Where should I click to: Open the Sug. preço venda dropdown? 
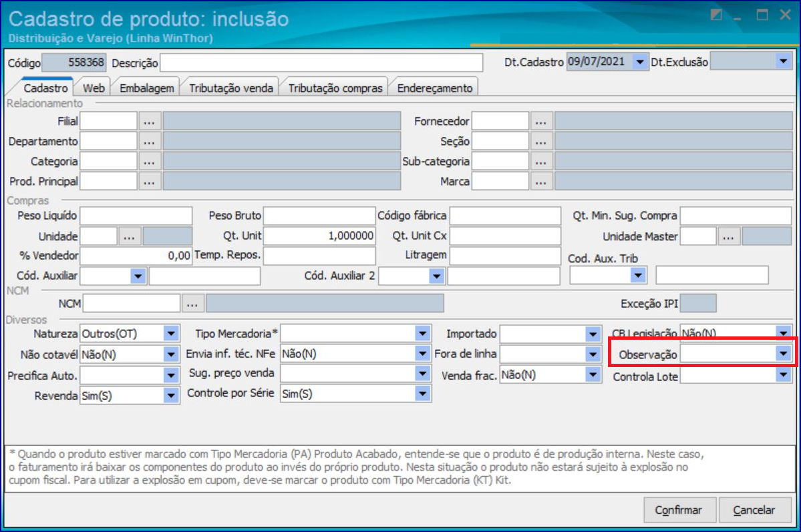(x=422, y=374)
